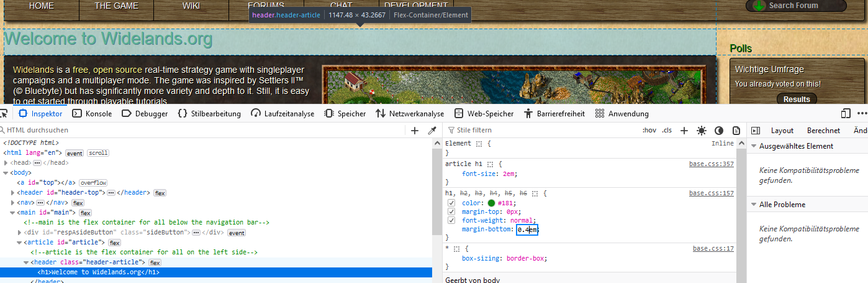This screenshot has width=868, height=283.
Task: Switch to Netzwerkanalyse tab
Action: coord(410,114)
